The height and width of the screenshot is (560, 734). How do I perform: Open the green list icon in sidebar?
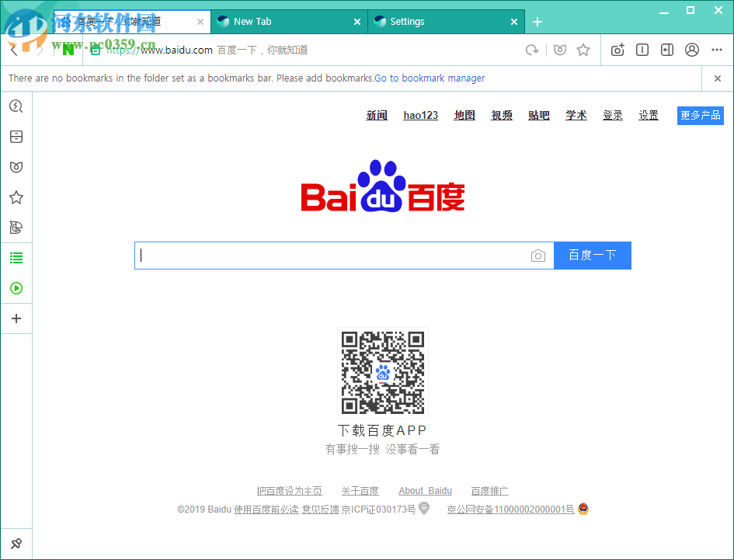coord(16,258)
